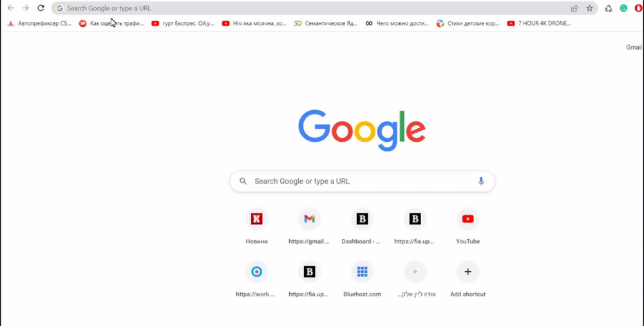Open the Автопрефиксер CS bookmark

39,23
